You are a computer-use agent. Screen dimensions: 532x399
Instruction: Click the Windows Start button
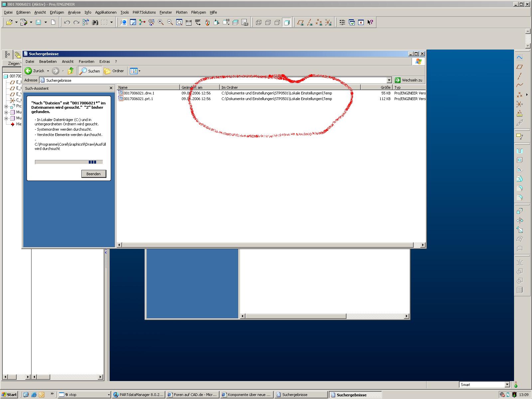coord(9,395)
